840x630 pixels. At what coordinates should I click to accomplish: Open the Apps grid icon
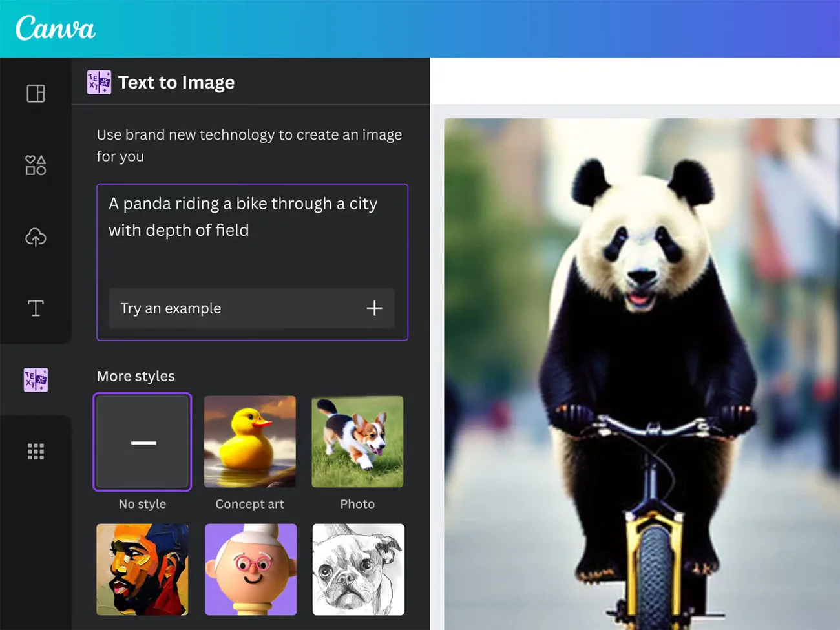36,451
